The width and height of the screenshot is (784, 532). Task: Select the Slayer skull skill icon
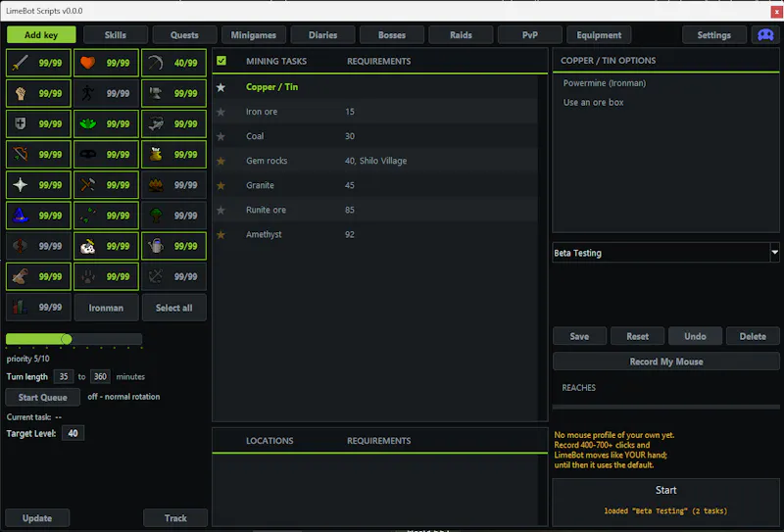(x=87, y=246)
